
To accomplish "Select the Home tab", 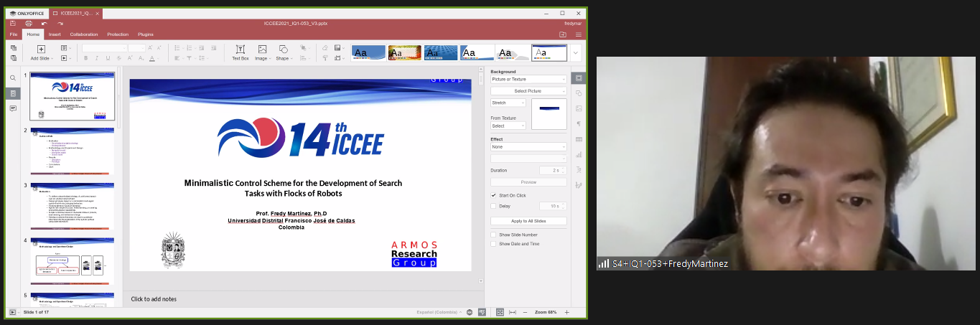I will click(x=33, y=34).
